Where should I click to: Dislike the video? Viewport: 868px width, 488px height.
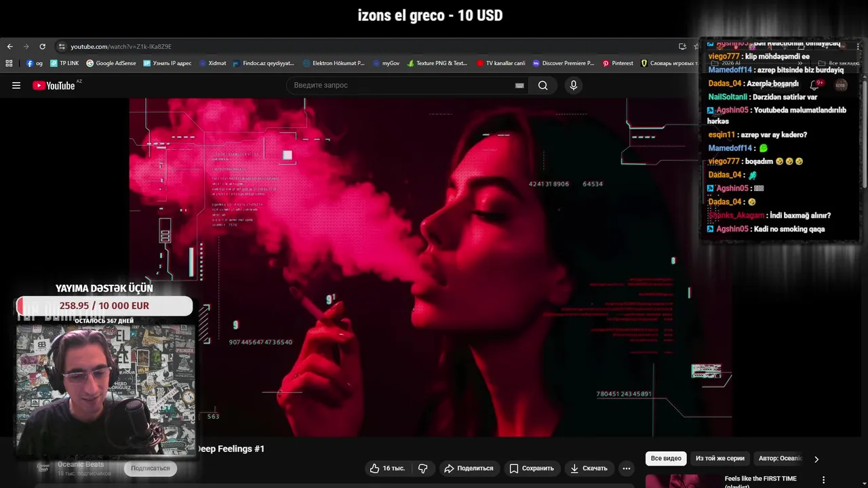422,468
